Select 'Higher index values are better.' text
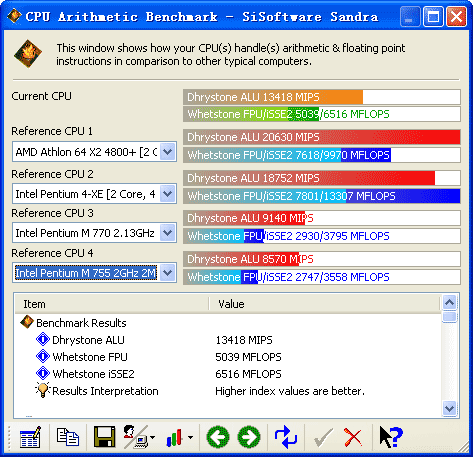 tap(290, 391)
